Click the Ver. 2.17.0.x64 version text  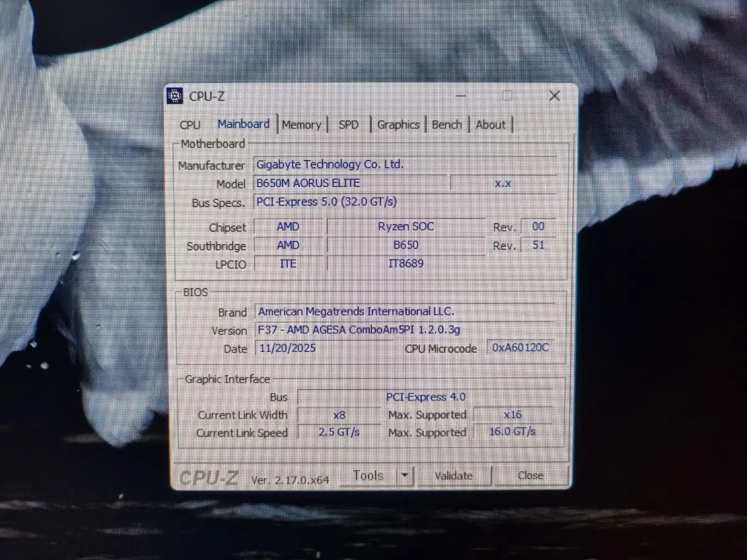289,480
